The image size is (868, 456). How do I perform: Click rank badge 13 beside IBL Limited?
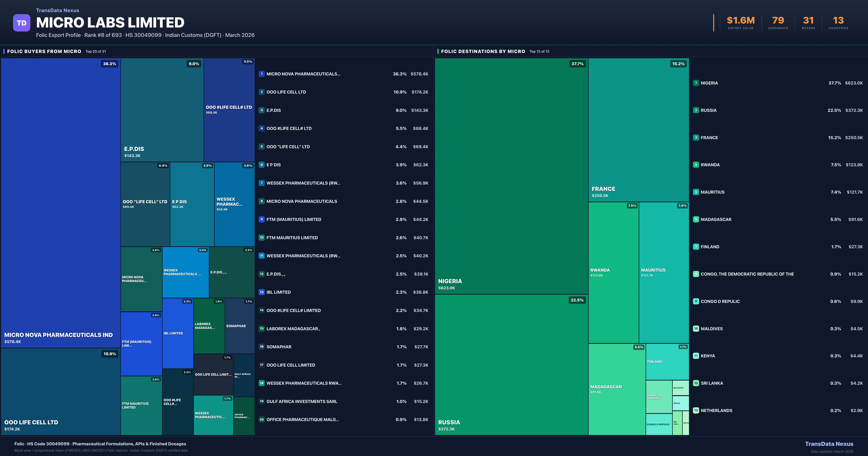pos(261,292)
